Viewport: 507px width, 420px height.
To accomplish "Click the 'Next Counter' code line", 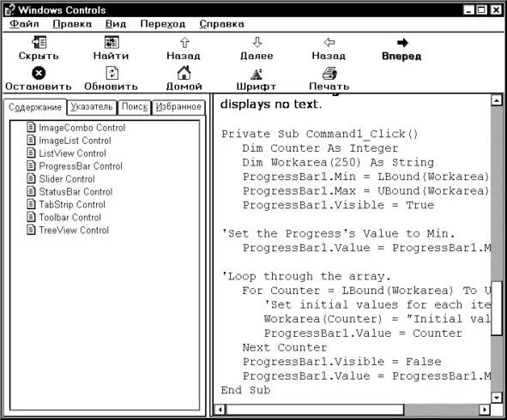I will click(x=285, y=347).
